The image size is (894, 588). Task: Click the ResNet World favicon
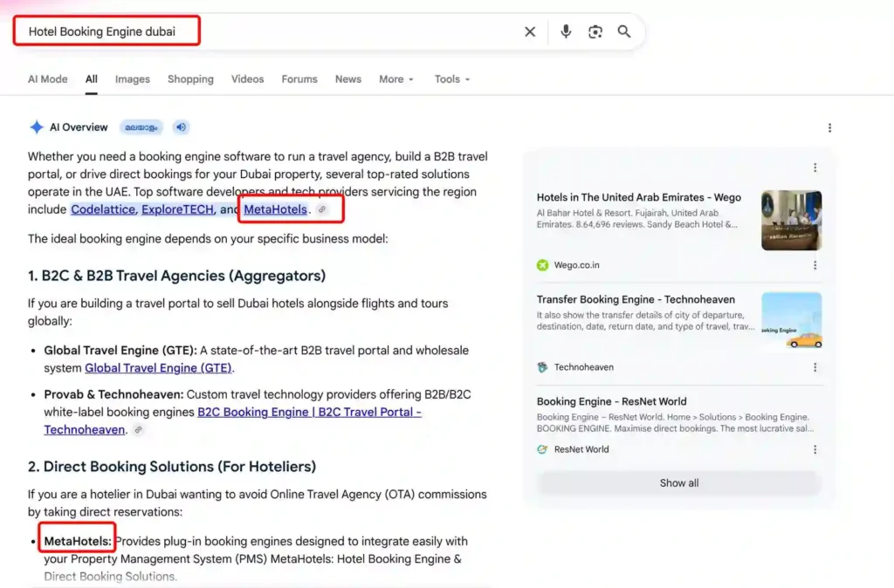click(542, 449)
